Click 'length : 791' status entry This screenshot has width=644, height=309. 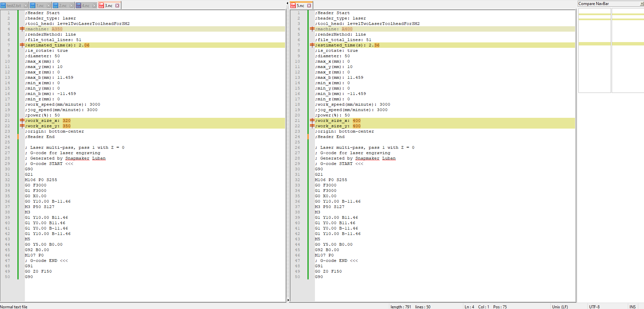point(401,307)
